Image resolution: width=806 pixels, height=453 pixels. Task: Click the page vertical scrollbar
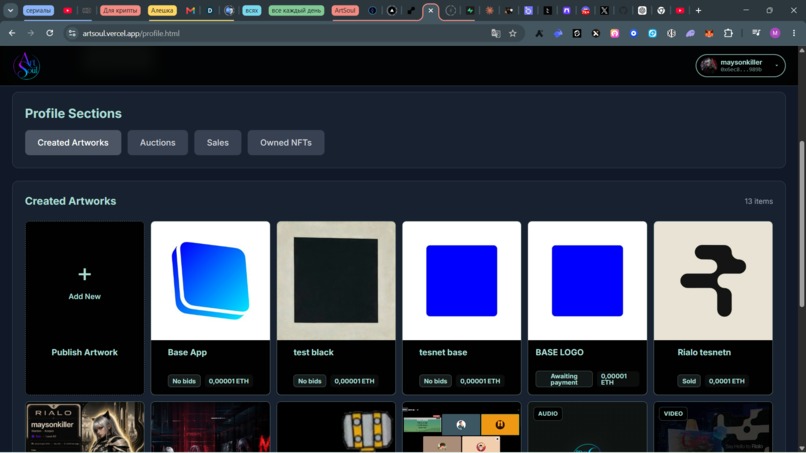point(801,224)
